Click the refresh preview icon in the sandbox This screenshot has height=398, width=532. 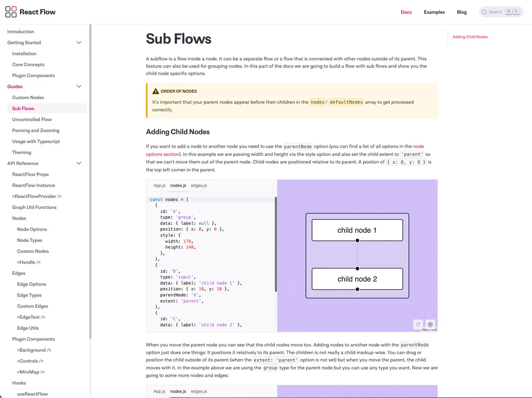[418, 324]
